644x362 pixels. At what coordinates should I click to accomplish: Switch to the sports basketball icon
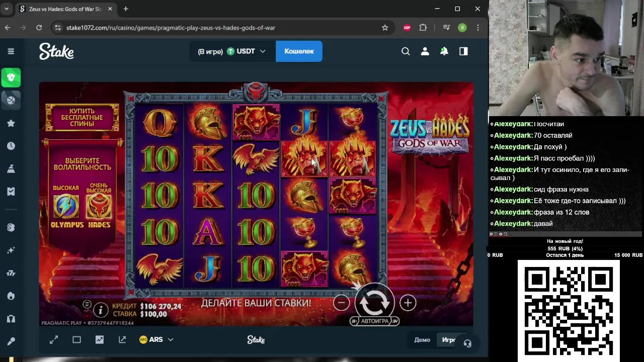tap(11, 100)
